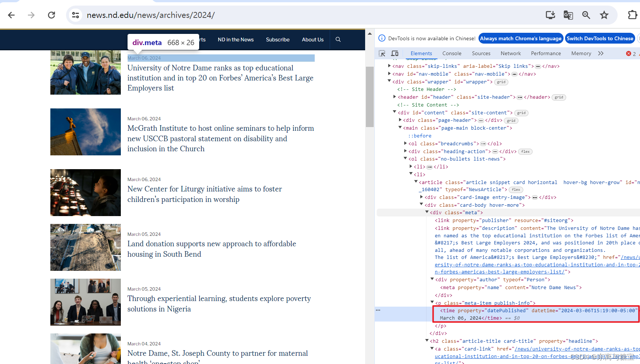
Task: Go forward in browser history
Action: tap(31, 15)
